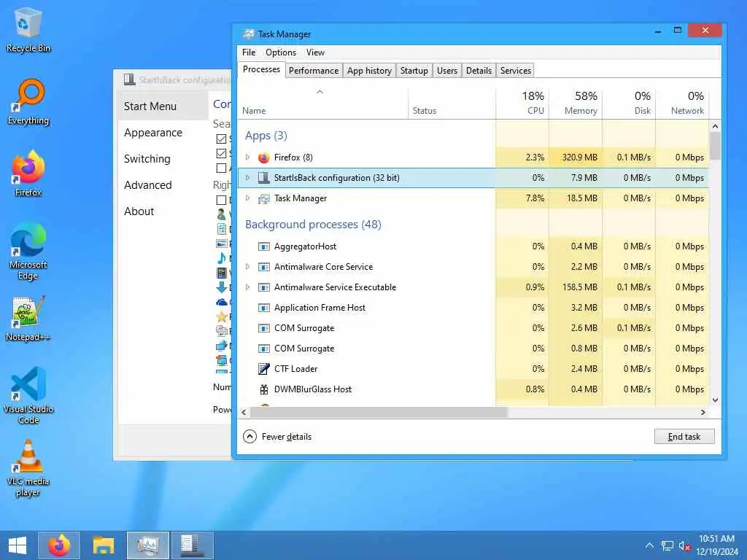Viewport: 747px width, 560px height.
Task: Select Advanced in StartIsBack sidebar
Action: [x=147, y=184]
